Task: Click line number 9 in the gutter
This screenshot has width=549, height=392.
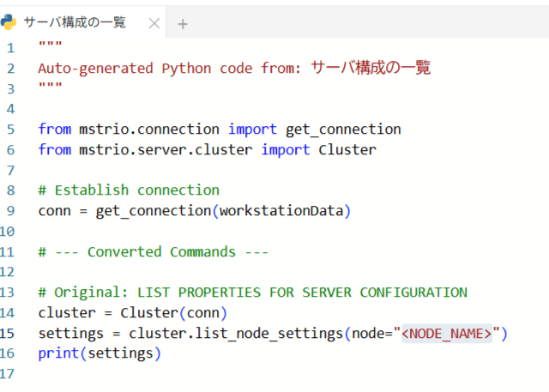Action: click(10, 211)
